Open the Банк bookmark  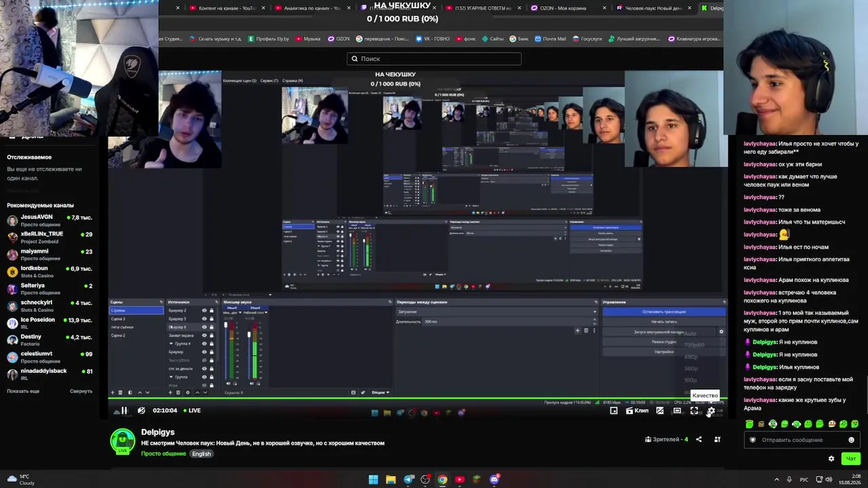pos(519,39)
